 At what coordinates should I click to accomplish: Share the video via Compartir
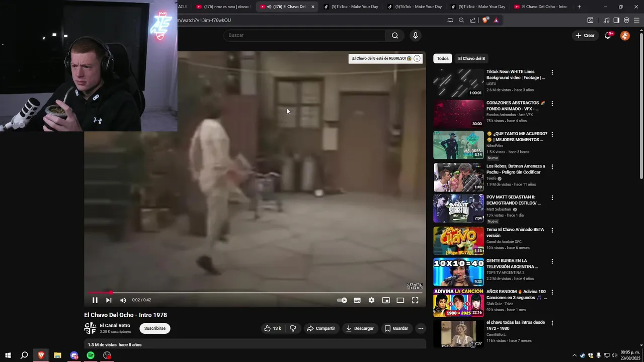[321, 328]
